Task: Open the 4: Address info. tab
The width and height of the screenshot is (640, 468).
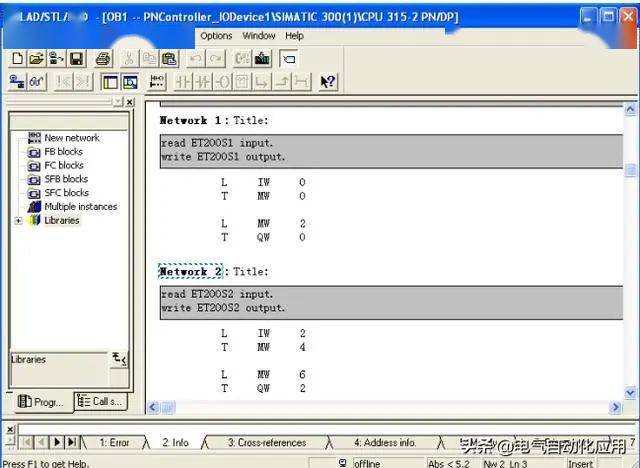Action: point(385,443)
